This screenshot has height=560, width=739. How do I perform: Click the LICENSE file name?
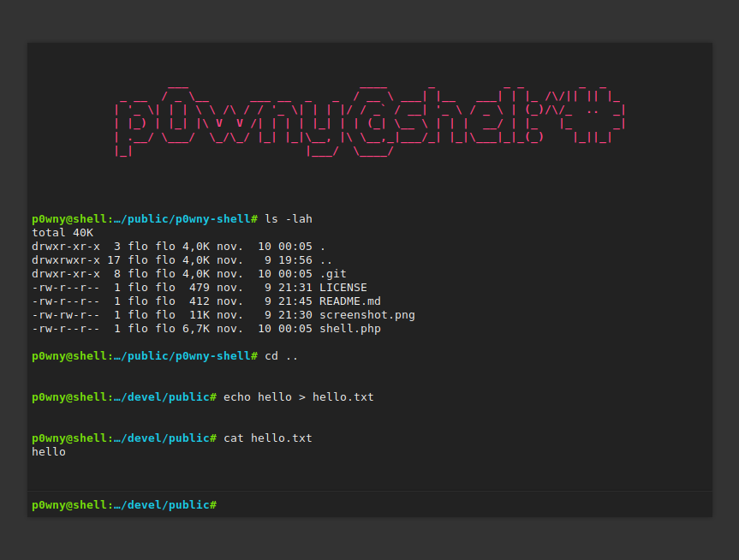point(343,288)
